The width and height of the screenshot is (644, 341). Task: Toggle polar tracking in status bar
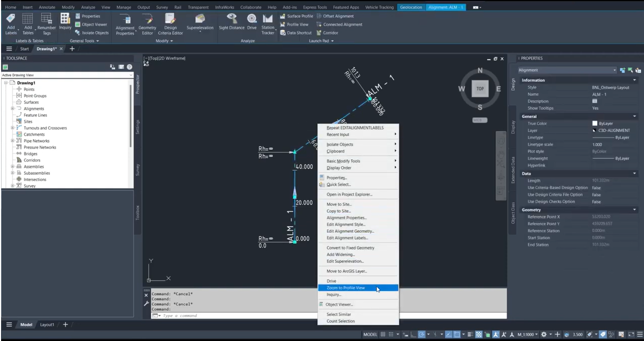[x=421, y=335]
